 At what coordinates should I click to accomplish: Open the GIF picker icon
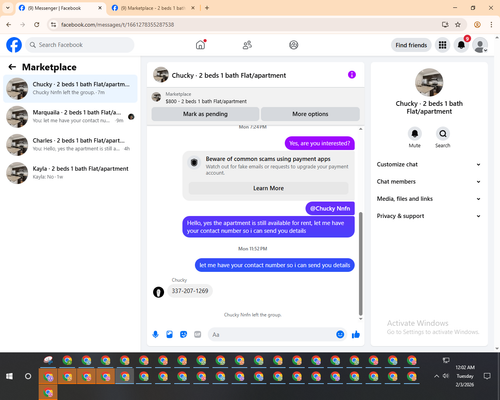pyautogui.click(x=198, y=334)
